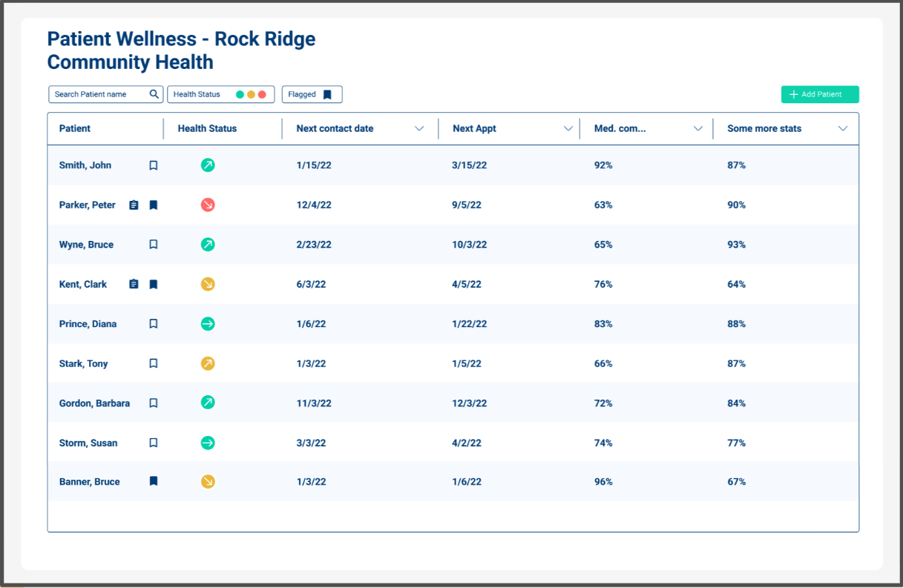The width and height of the screenshot is (903, 588).
Task: Click the 63% medication value
Action: tap(603, 205)
